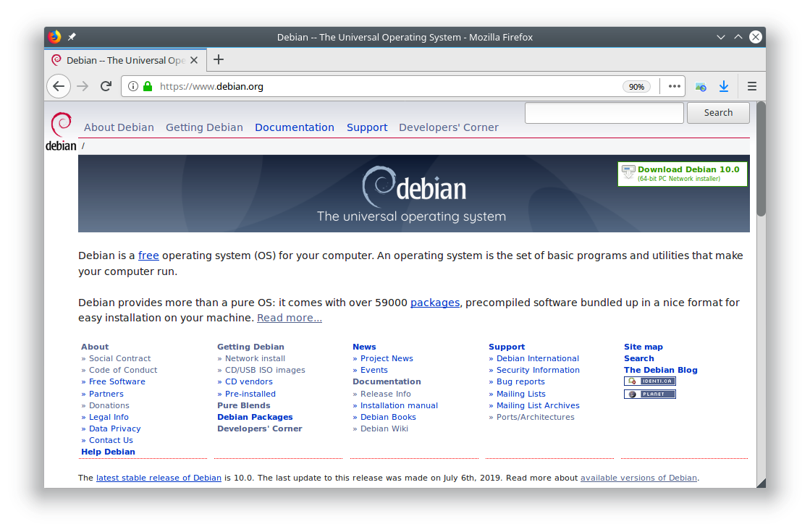
Task: Reset the 90% zoom level indicator
Action: tap(636, 87)
